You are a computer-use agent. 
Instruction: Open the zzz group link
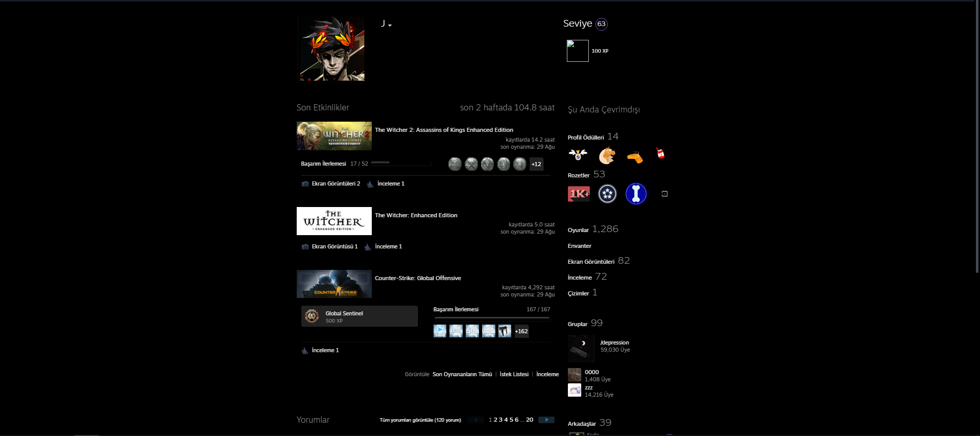(589, 387)
